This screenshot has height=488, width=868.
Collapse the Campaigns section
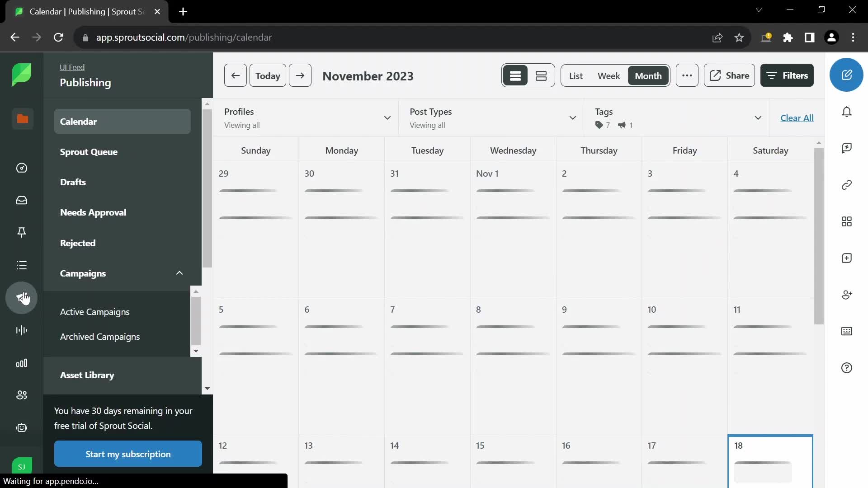179,273
